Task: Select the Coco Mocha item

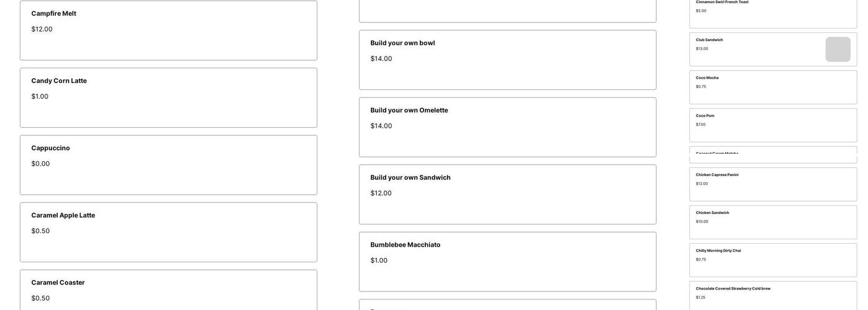Action: pos(773,87)
